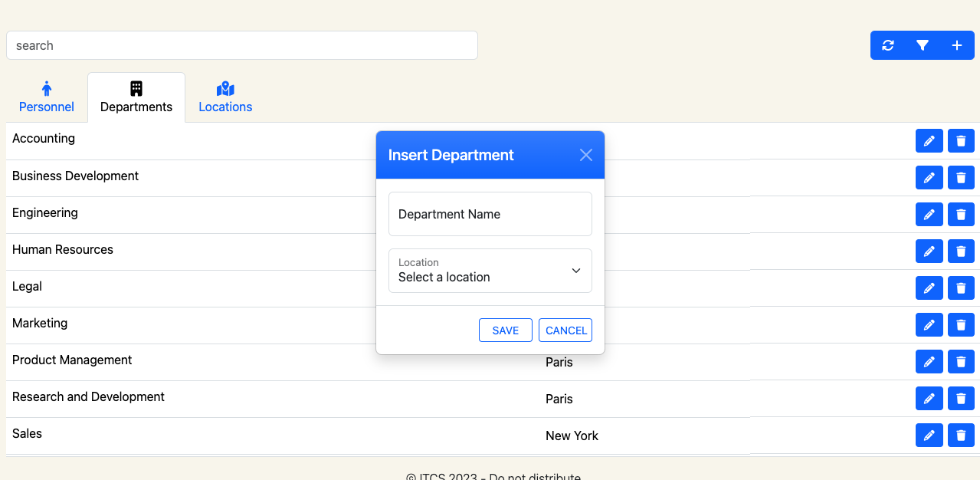Save the new department

[x=505, y=330]
